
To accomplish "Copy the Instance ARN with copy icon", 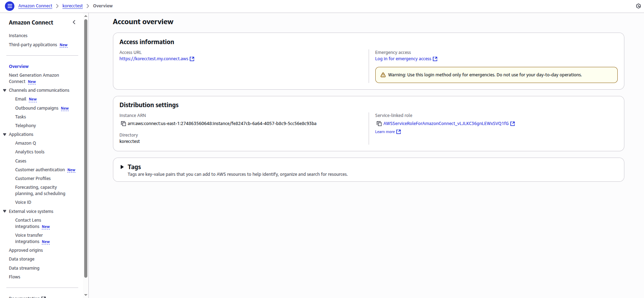I will click(x=123, y=124).
